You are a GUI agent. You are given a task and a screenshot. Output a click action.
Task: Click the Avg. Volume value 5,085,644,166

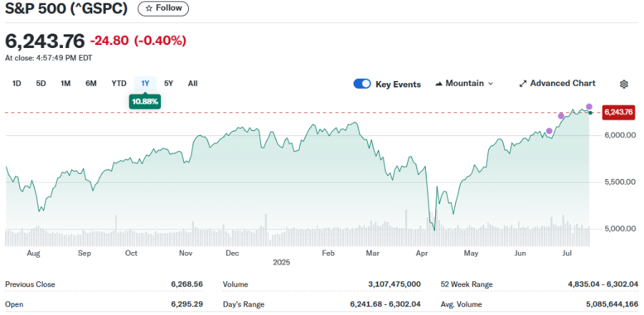click(613, 304)
